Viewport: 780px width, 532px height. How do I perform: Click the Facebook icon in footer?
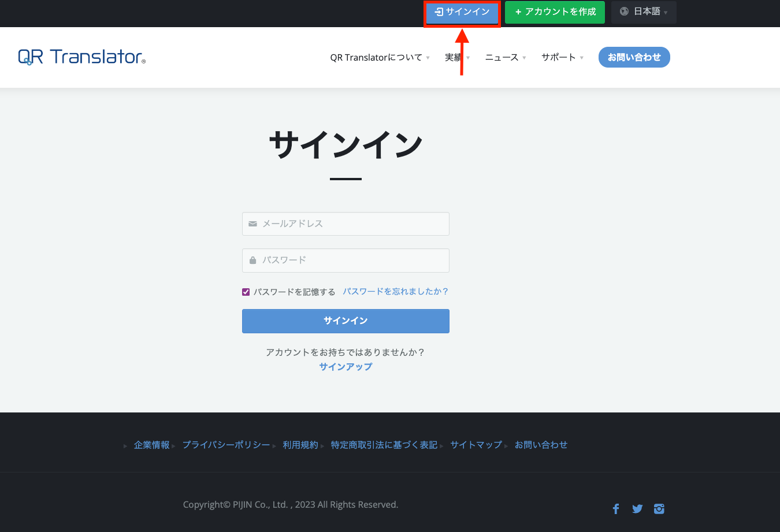click(616, 509)
